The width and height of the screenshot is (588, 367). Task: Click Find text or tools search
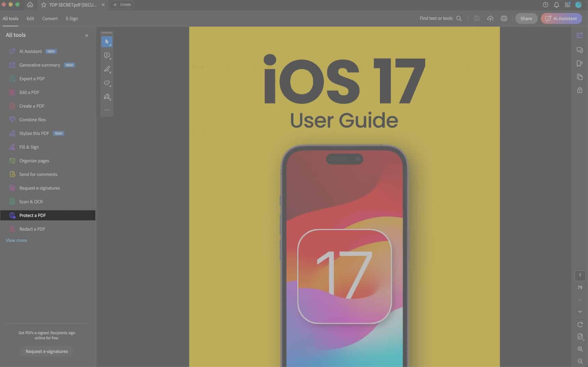[x=440, y=18]
